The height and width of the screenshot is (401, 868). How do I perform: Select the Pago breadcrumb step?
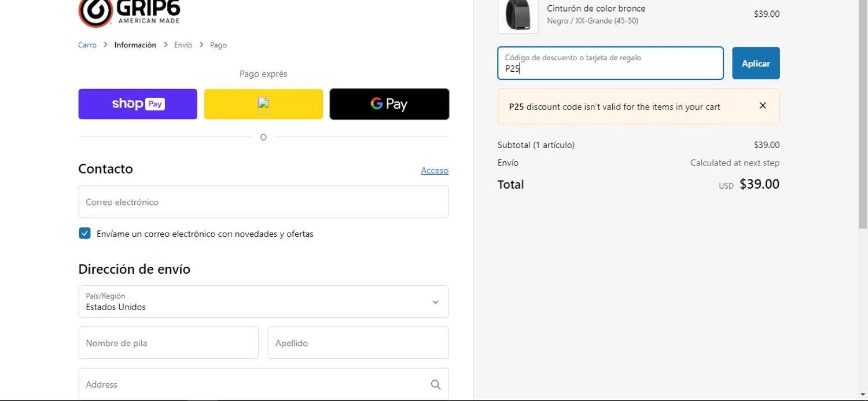218,45
